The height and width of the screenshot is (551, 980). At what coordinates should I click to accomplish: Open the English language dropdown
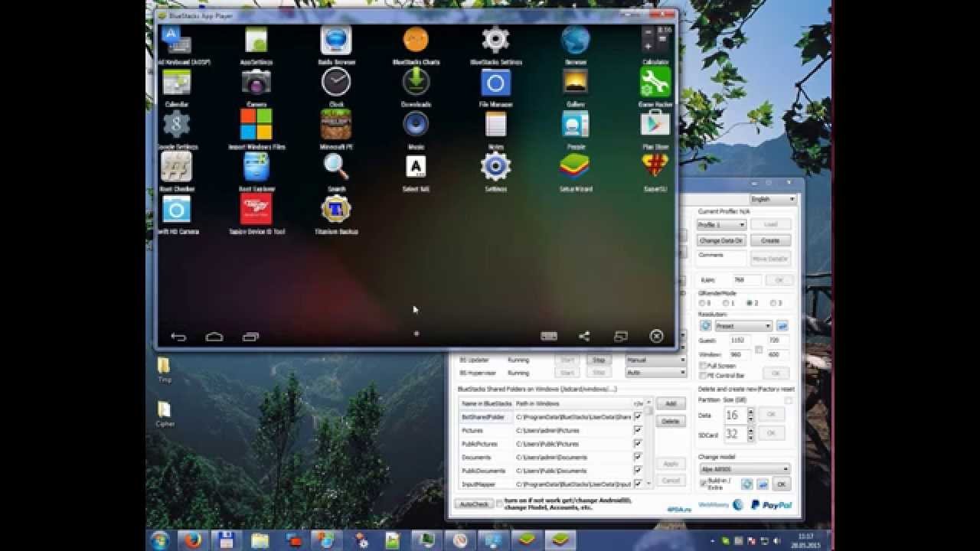tap(773, 199)
